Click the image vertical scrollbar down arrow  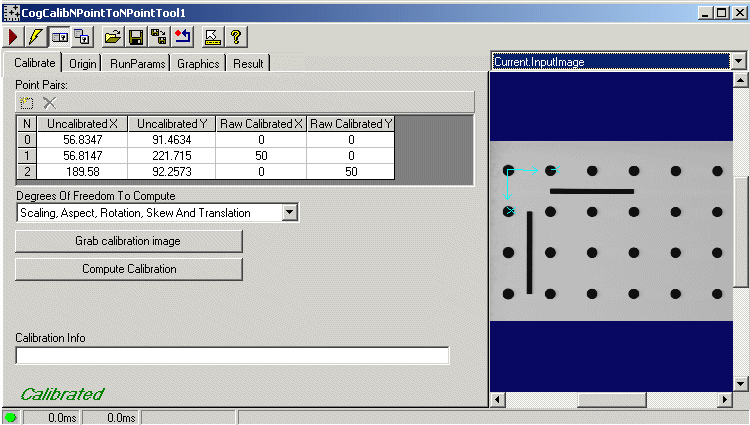pos(740,383)
